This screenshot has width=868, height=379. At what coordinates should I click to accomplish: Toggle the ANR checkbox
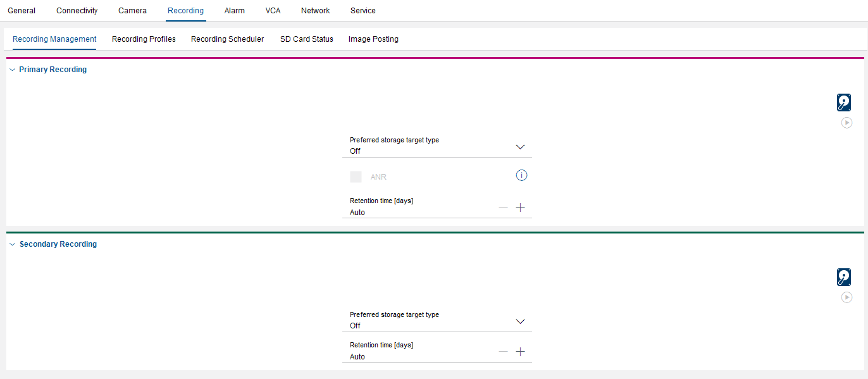click(x=356, y=177)
